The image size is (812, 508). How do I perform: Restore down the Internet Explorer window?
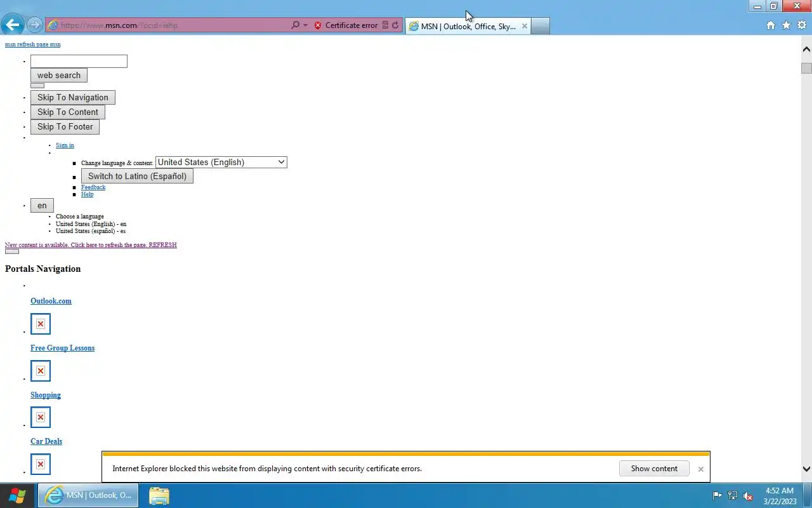pyautogui.click(x=774, y=6)
